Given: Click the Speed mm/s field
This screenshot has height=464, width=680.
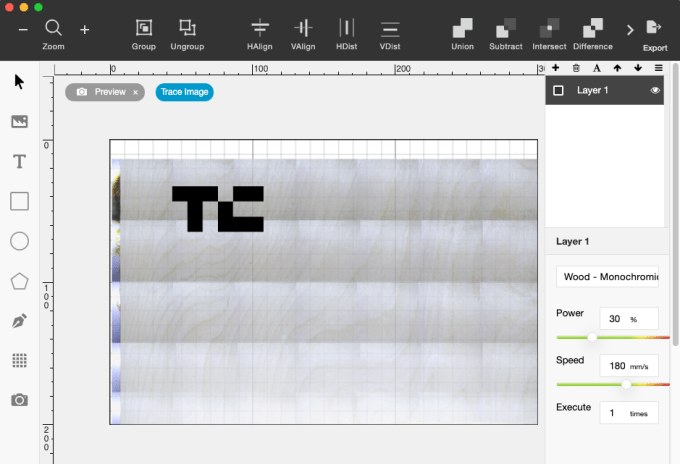Looking at the screenshot, I should [x=629, y=366].
